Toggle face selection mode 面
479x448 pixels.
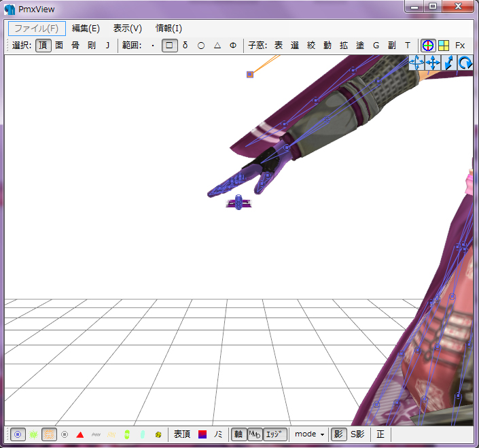59,46
